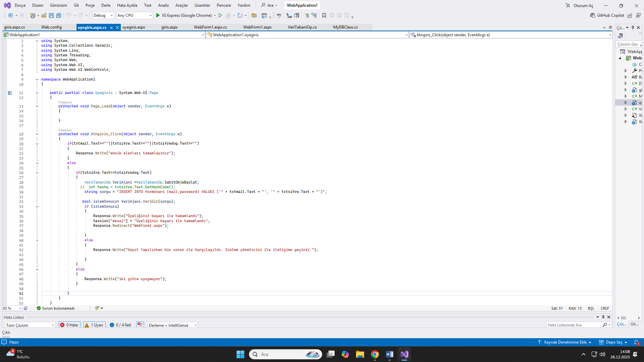The width and height of the screenshot is (644, 362).
Task: Click the find in files folder icon
Action: (x=254, y=15)
